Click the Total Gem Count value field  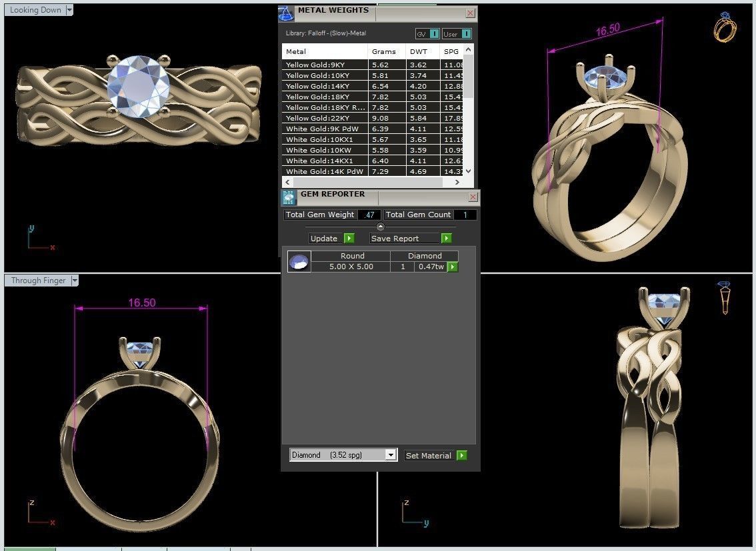point(465,215)
